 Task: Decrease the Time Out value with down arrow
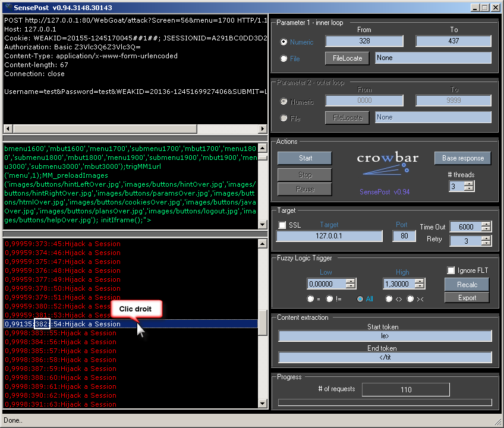pyautogui.click(x=486, y=229)
